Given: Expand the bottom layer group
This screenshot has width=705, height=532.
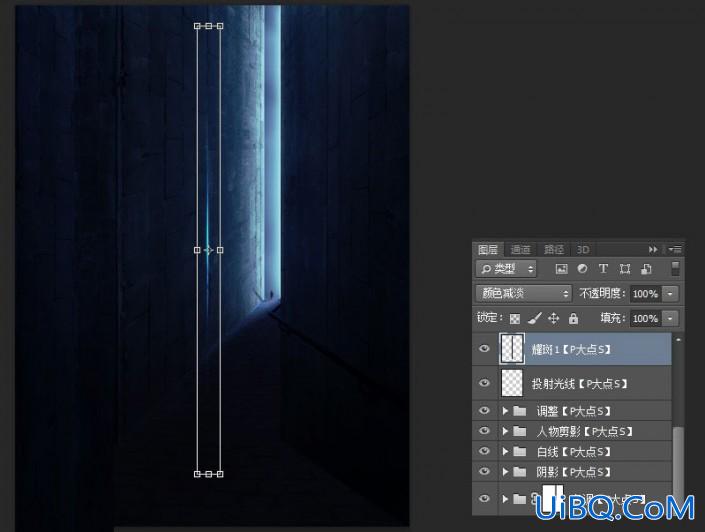Looking at the screenshot, I should (x=505, y=499).
